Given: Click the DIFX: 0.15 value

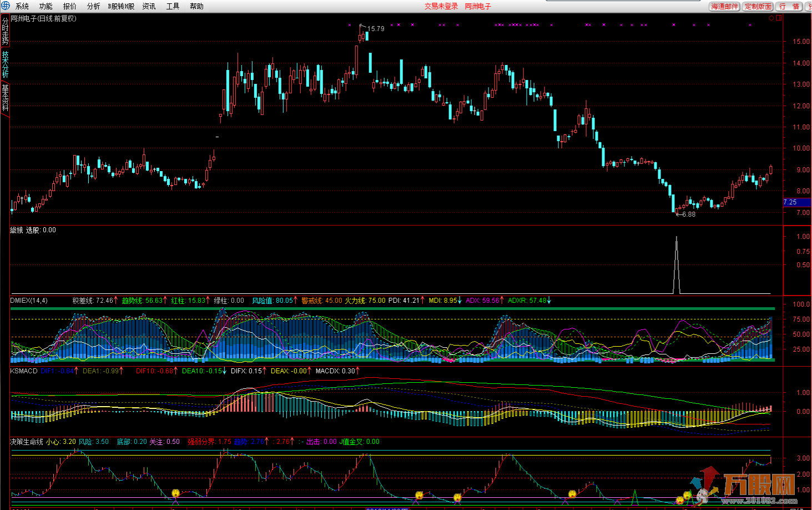Looking at the screenshot, I should [x=246, y=371].
